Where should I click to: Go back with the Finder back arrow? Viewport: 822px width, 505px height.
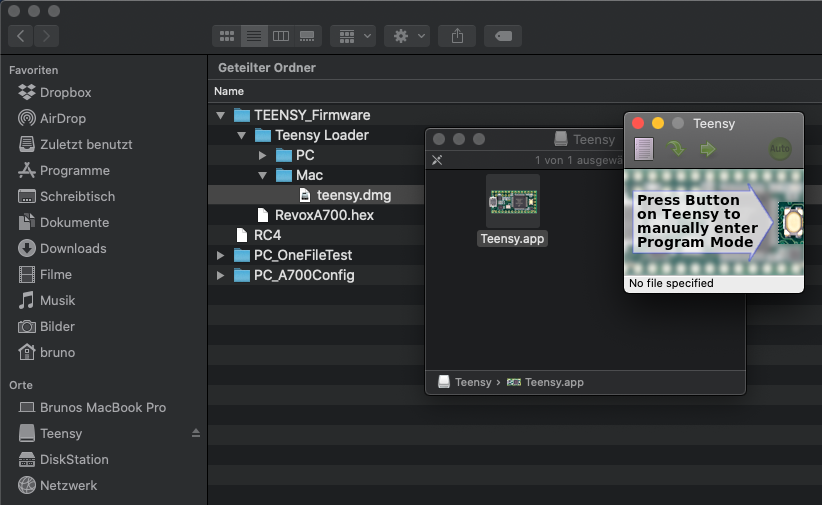21,36
